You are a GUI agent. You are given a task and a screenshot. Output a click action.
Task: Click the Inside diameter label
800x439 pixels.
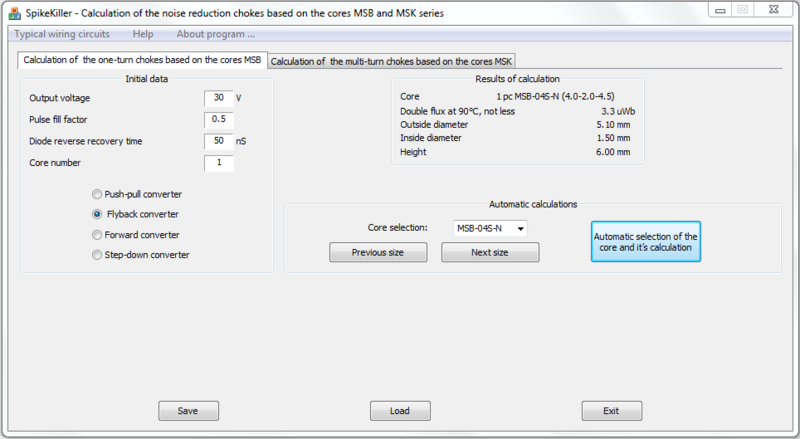tap(431, 138)
